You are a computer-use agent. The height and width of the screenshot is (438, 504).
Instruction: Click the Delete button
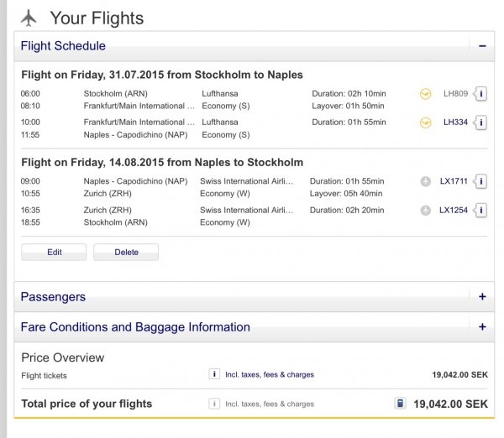click(x=126, y=252)
